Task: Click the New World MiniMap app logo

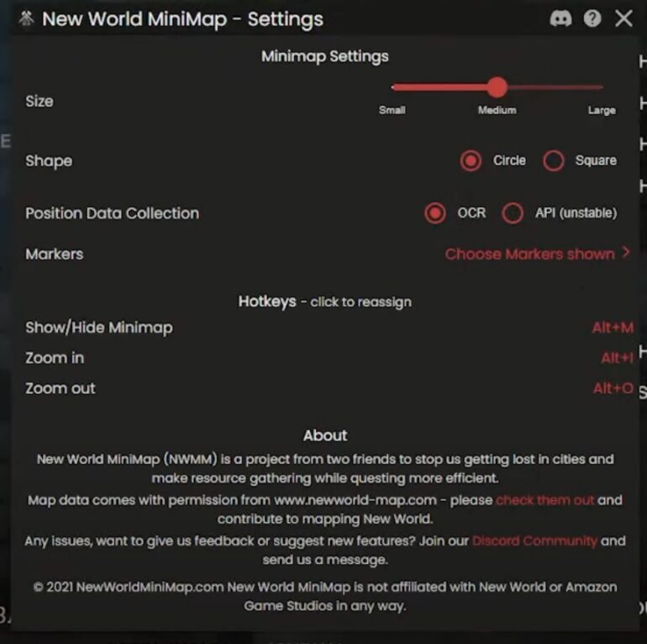Action: tap(26, 18)
